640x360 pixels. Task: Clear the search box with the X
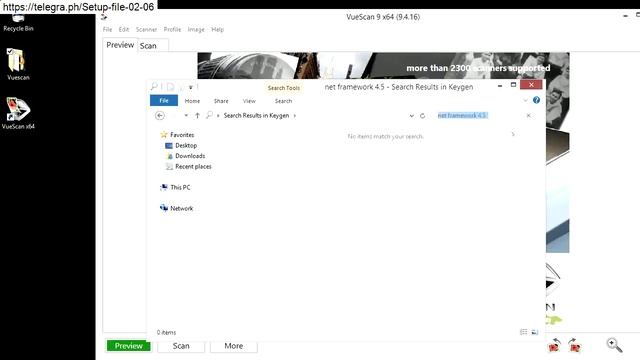coord(529,116)
